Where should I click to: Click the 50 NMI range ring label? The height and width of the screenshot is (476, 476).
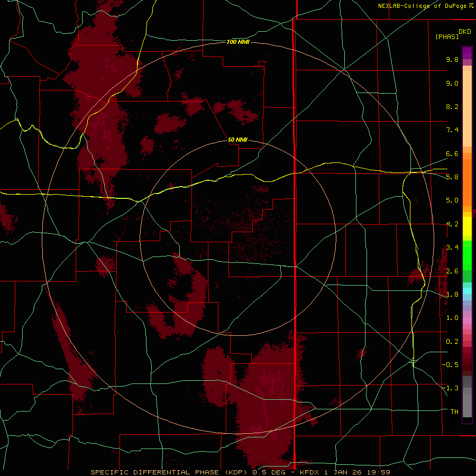pos(237,140)
